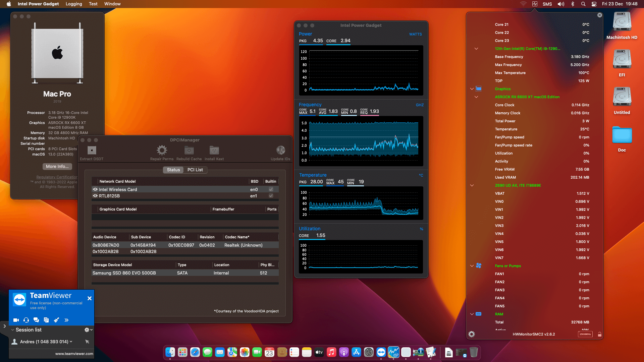Open Trash in the Dock

click(474, 352)
